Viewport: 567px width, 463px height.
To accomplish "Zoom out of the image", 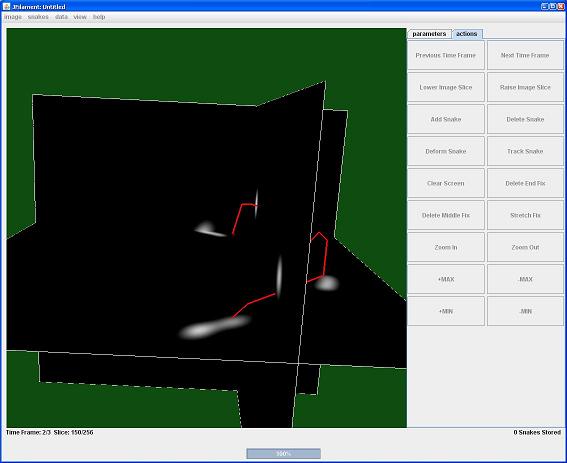I will [x=525, y=247].
